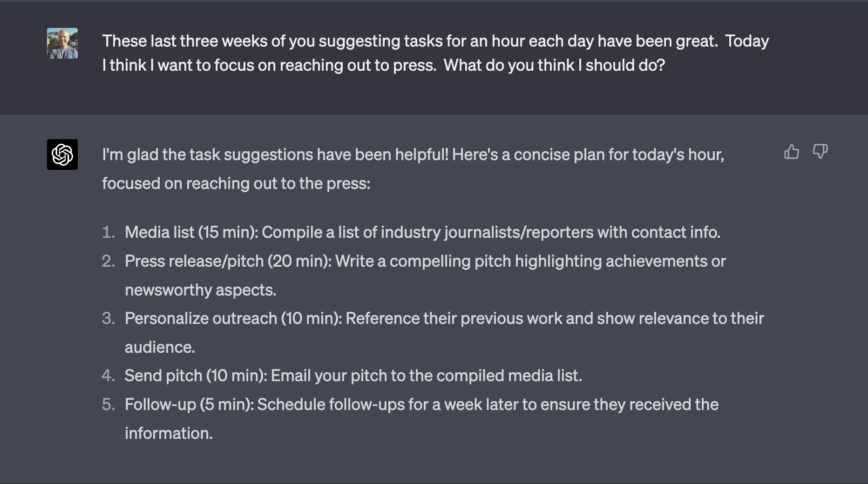Click list number 5 in the plan
The width and height of the screenshot is (868, 484).
coord(108,404)
